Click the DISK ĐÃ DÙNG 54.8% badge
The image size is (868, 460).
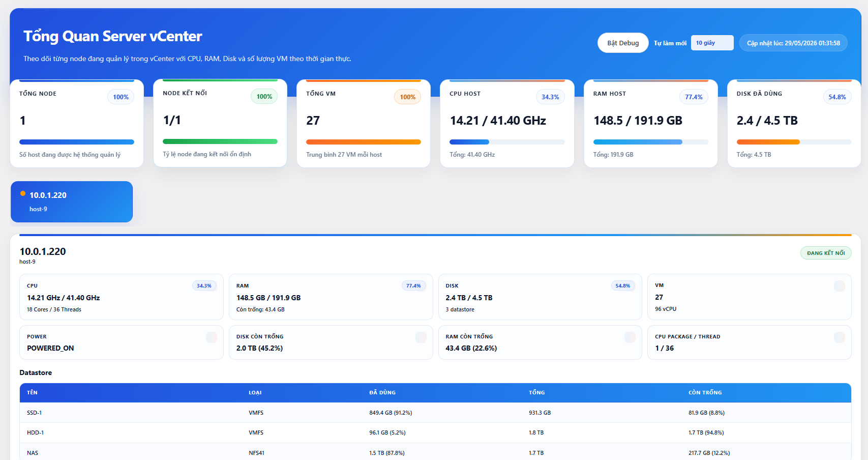point(837,97)
